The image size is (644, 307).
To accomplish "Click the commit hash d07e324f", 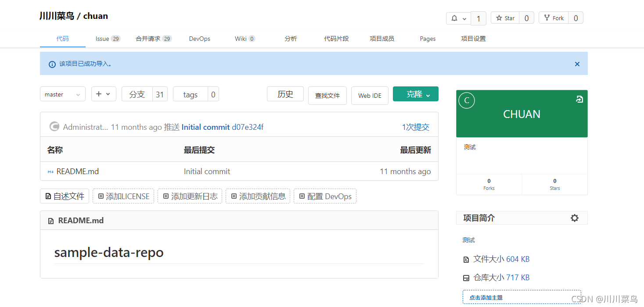I will click(248, 127).
